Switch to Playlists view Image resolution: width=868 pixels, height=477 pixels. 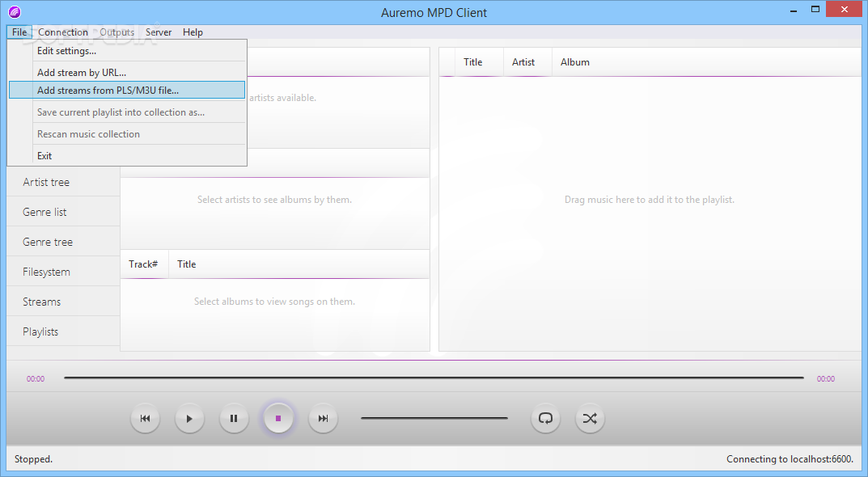tap(64, 331)
